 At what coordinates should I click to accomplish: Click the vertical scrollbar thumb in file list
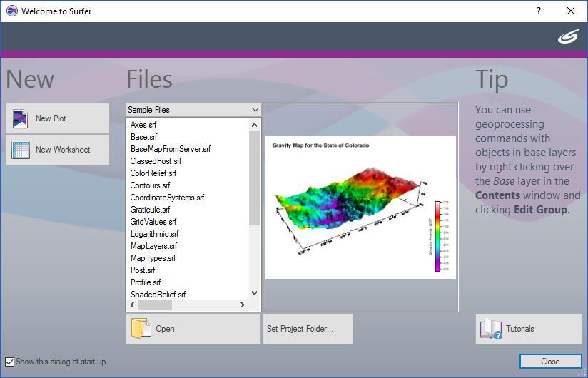coord(254,178)
